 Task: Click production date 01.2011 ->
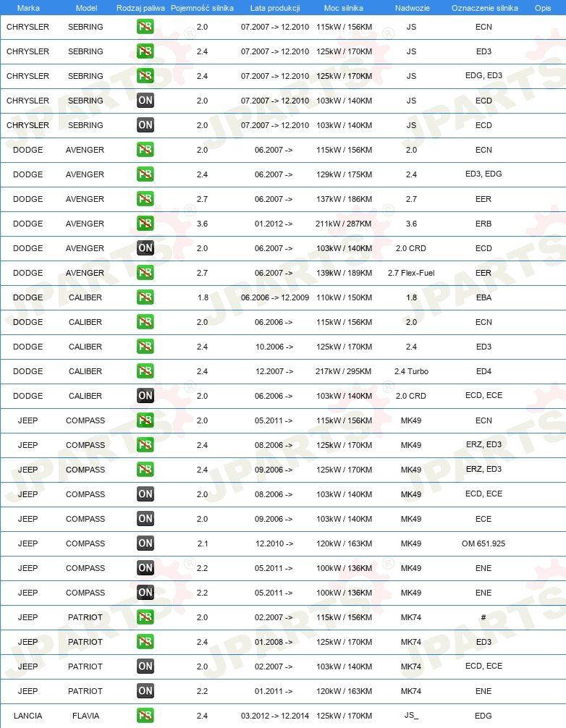[274, 691]
